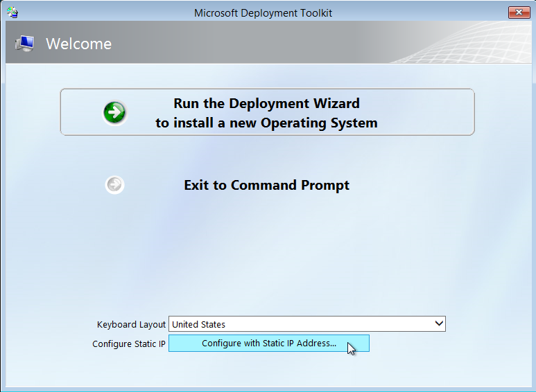Click the gray arrow Exit icon
Image resolution: width=536 pixels, height=392 pixels.
(114, 185)
